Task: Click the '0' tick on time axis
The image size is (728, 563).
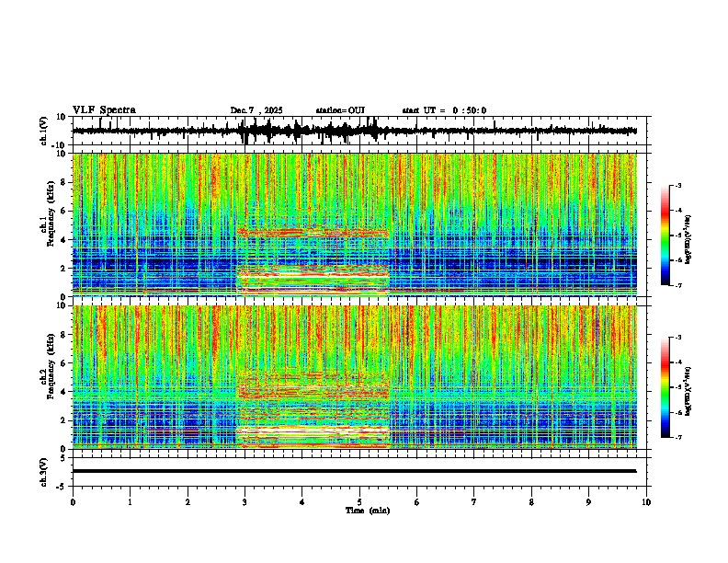Action: (x=73, y=502)
